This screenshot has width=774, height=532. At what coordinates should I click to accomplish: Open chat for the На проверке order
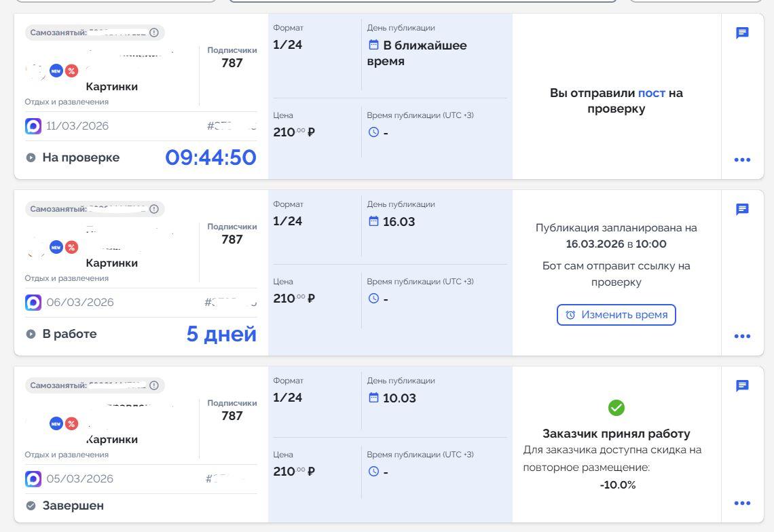click(742, 33)
